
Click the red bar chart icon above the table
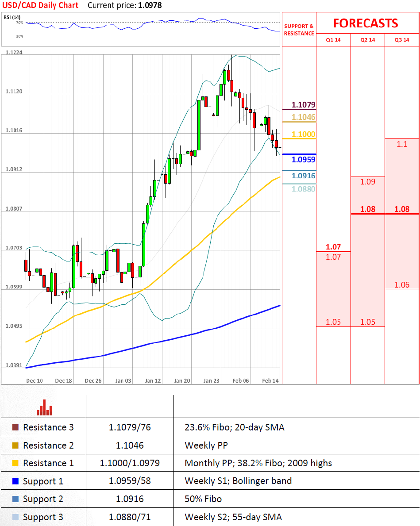tap(44, 408)
